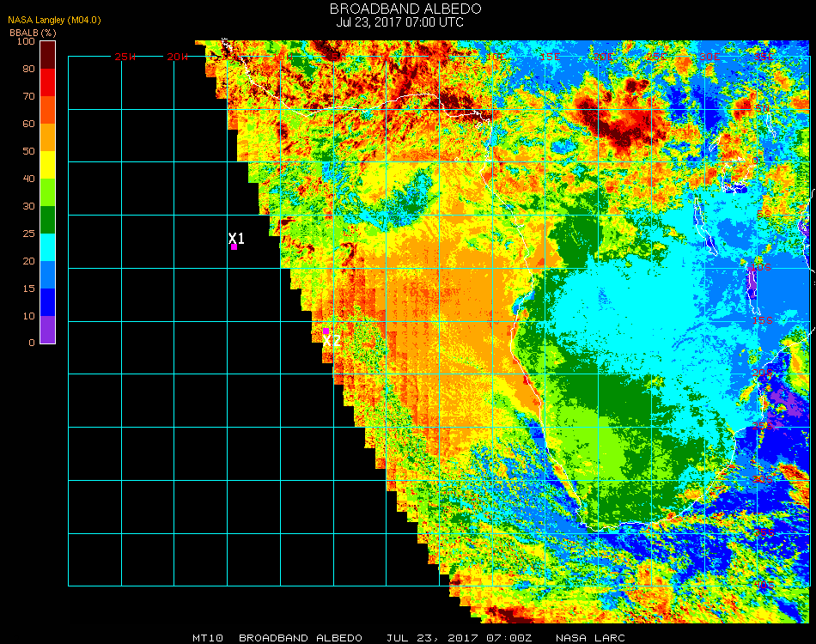816x644 pixels.
Task: Click the 20S latitude label
Action: click(x=763, y=374)
